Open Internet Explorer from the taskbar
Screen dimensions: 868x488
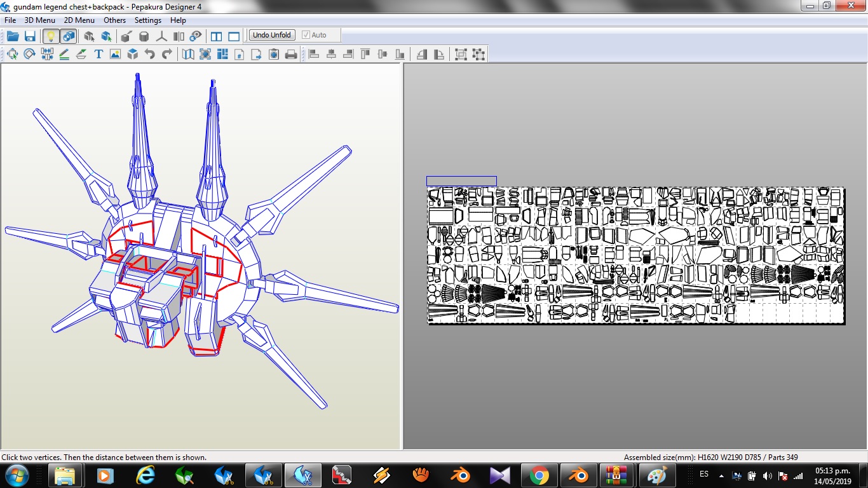coord(145,475)
